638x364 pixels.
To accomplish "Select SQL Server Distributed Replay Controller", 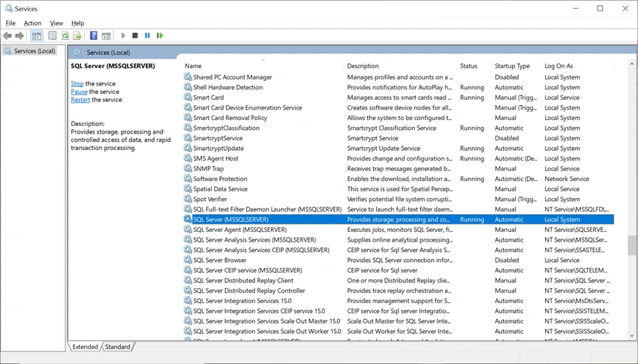I will (x=398, y=290).
